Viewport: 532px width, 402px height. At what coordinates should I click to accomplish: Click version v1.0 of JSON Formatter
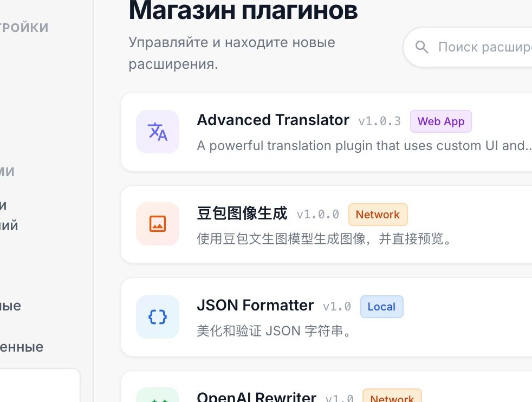[x=336, y=307]
